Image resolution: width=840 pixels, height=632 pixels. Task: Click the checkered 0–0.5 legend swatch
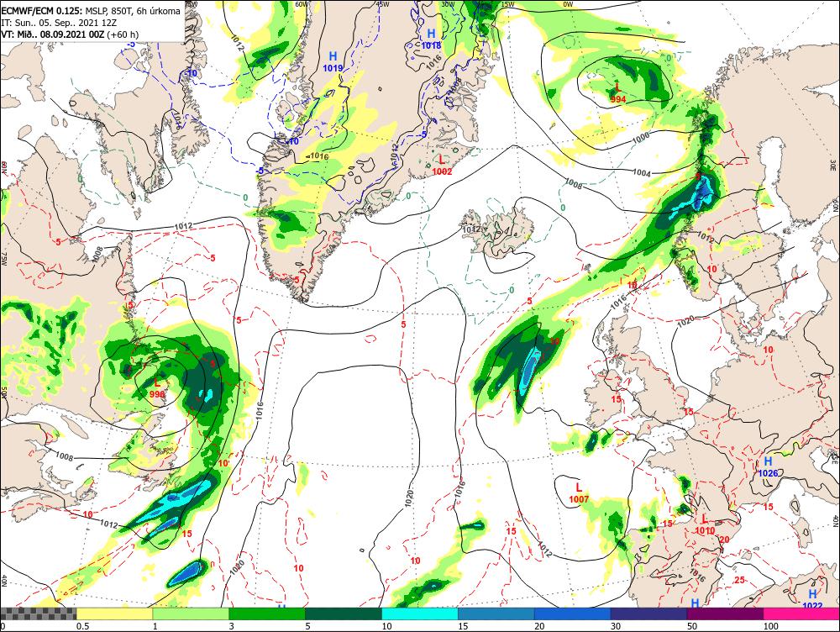coord(38,614)
